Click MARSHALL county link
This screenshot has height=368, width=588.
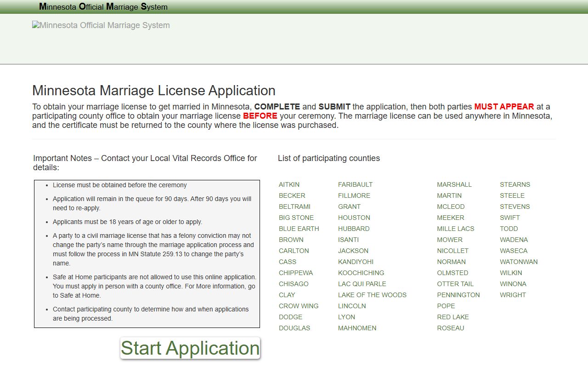454,184
